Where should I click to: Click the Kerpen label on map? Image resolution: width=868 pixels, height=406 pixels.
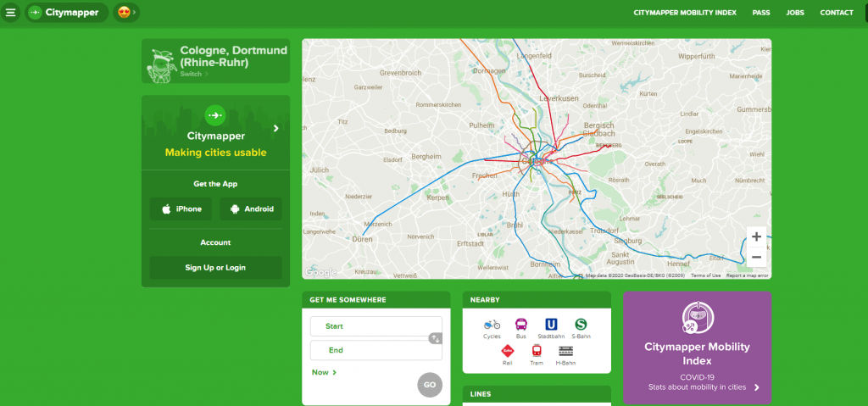(437, 197)
